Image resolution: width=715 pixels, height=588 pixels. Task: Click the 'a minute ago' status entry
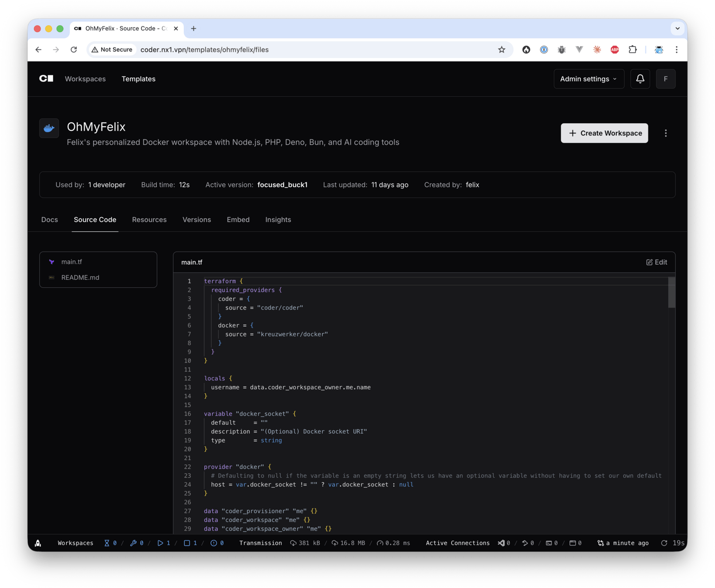(x=623, y=543)
